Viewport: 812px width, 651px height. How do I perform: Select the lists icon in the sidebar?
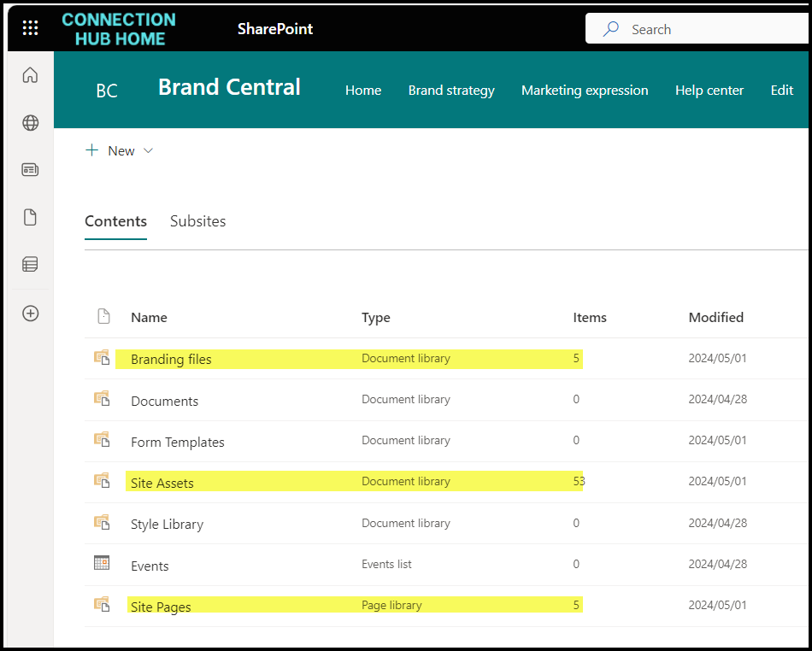[30, 264]
